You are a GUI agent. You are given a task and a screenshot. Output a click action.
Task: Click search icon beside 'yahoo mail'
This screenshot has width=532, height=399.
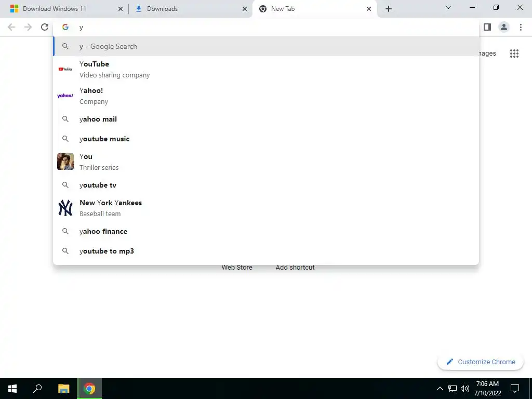[65, 119]
